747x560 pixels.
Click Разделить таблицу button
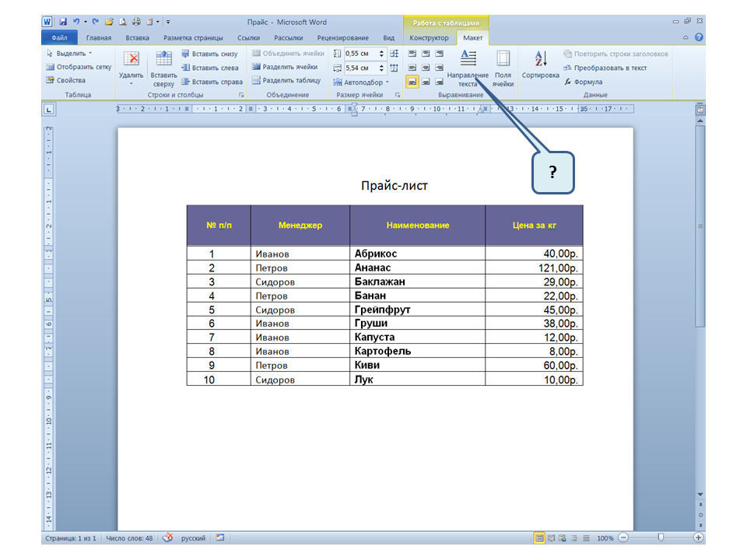click(286, 80)
